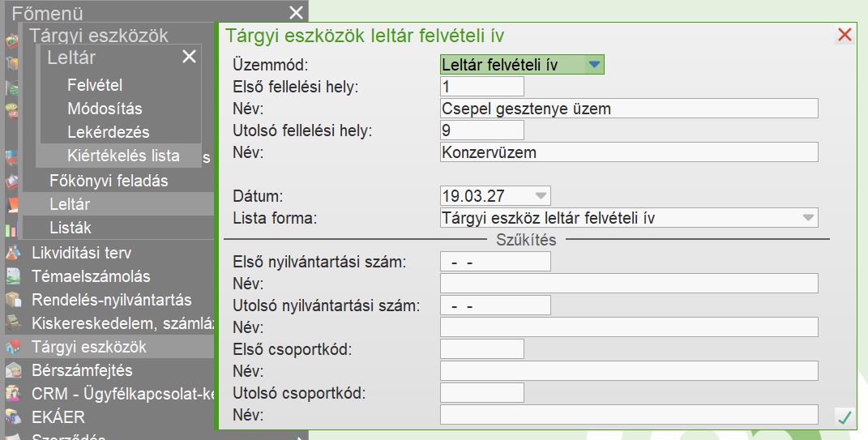Choose Módosítás menu entry
This screenshot has width=868, height=440.
coord(105,109)
